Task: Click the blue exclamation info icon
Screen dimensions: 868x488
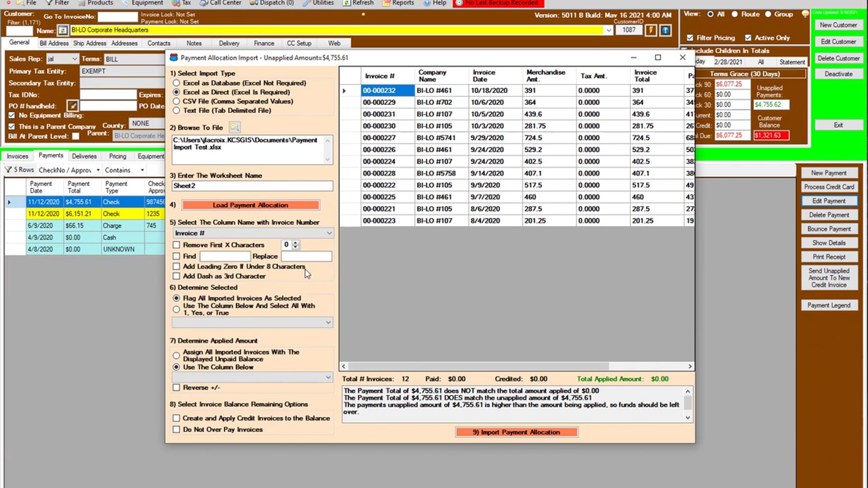Action: coord(665,30)
